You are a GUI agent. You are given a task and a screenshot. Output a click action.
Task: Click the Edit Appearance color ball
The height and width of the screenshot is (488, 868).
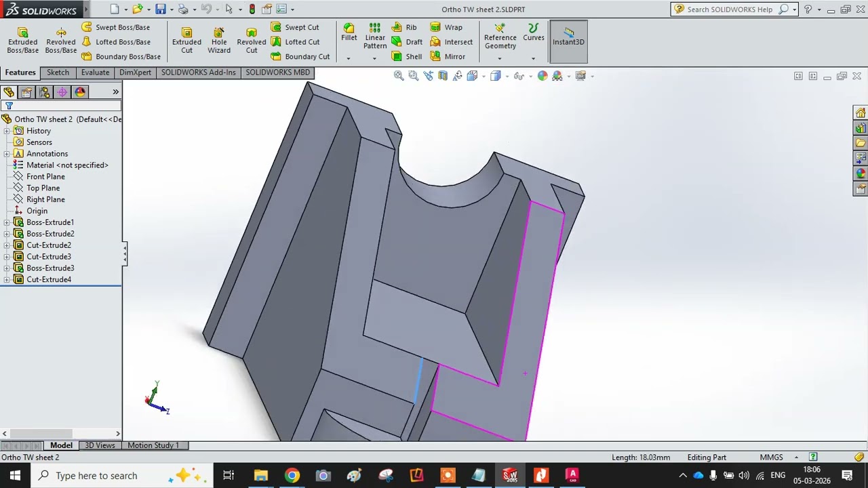tap(542, 76)
